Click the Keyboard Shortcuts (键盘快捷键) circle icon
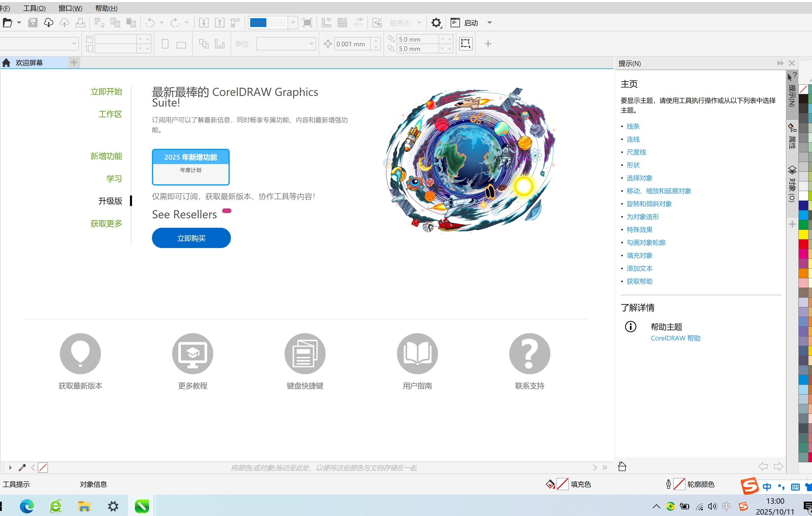This screenshot has width=812, height=516. tap(305, 353)
